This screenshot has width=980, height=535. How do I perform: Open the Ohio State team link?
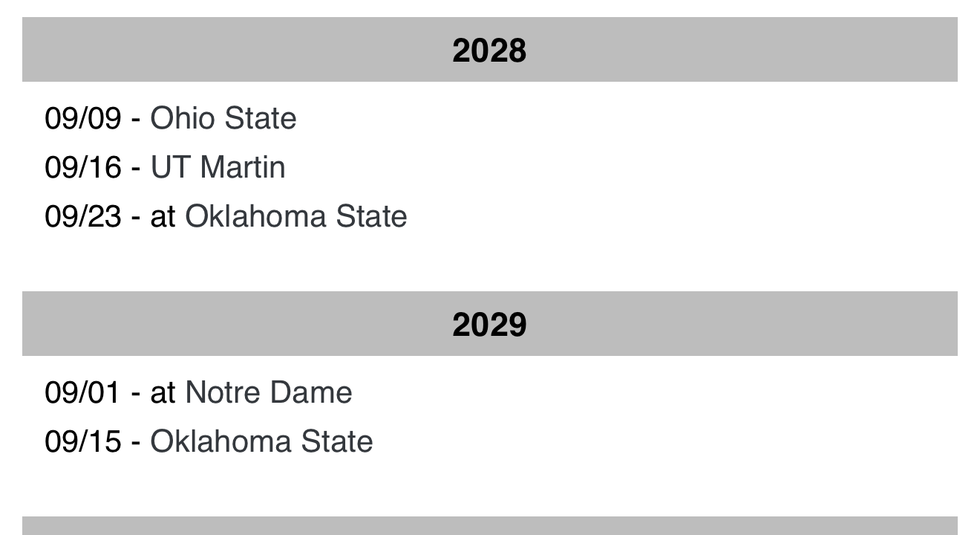tap(223, 119)
